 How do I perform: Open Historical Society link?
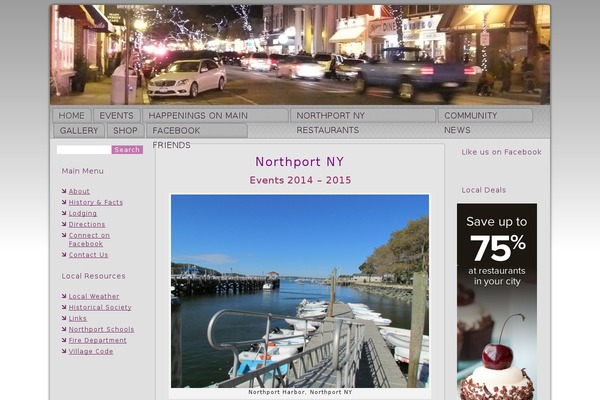100,307
